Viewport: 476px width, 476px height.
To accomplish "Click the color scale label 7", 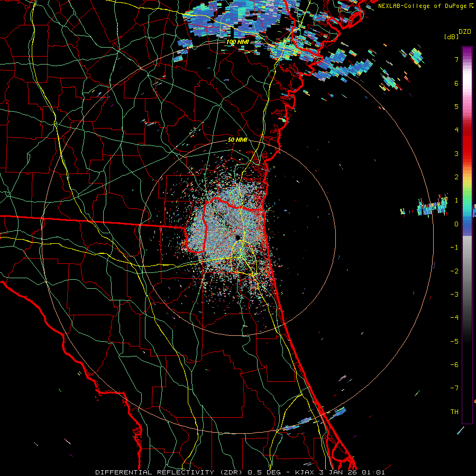I will pyautogui.click(x=456, y=59).
